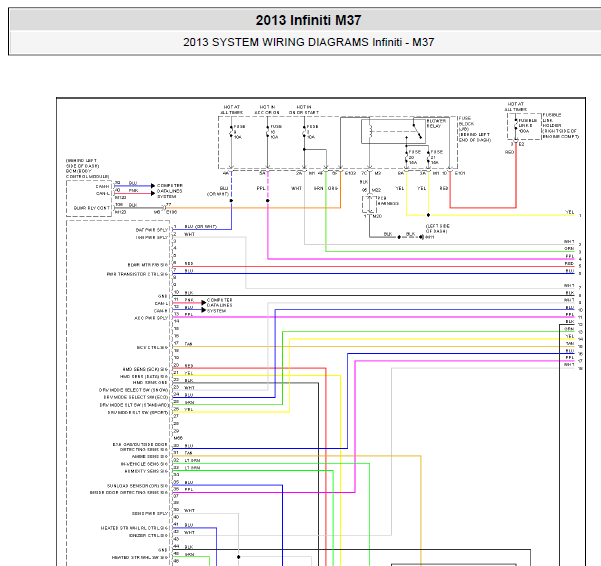This screenshot has width=601, height=566.
Task: Click the FUSE BLOCK (J/B) label
Action: tap(466, 124)
